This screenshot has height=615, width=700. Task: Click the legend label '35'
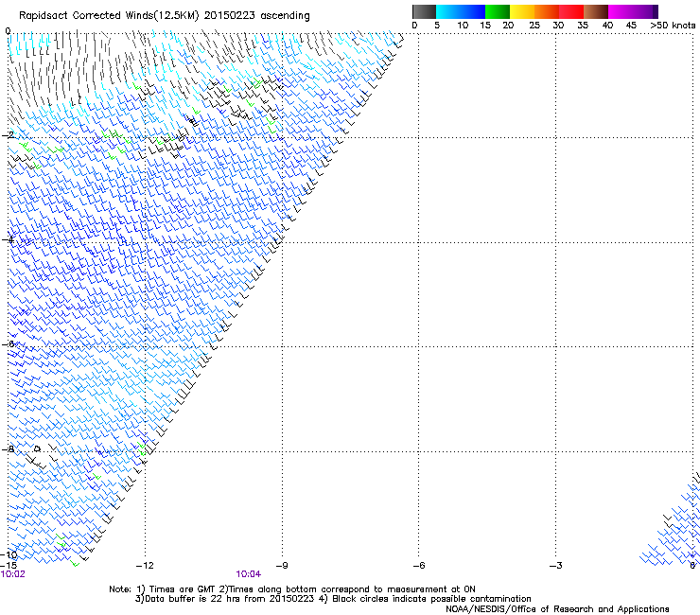583,26
